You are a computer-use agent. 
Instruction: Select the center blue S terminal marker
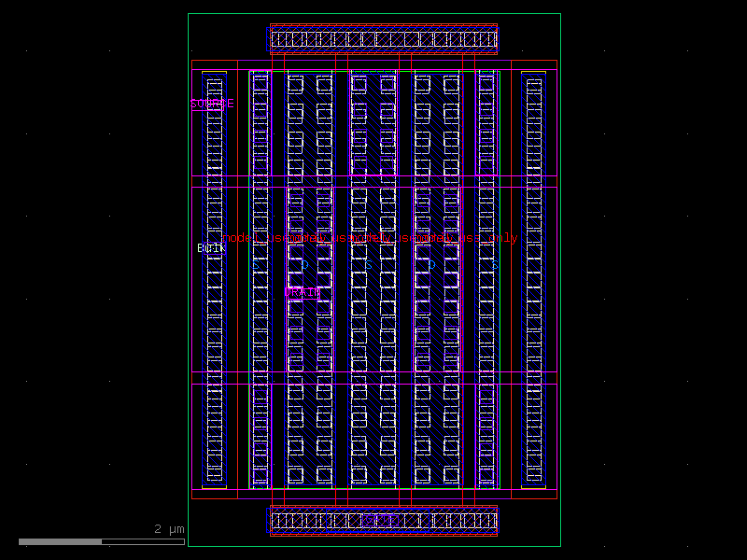tap(369, 265)
